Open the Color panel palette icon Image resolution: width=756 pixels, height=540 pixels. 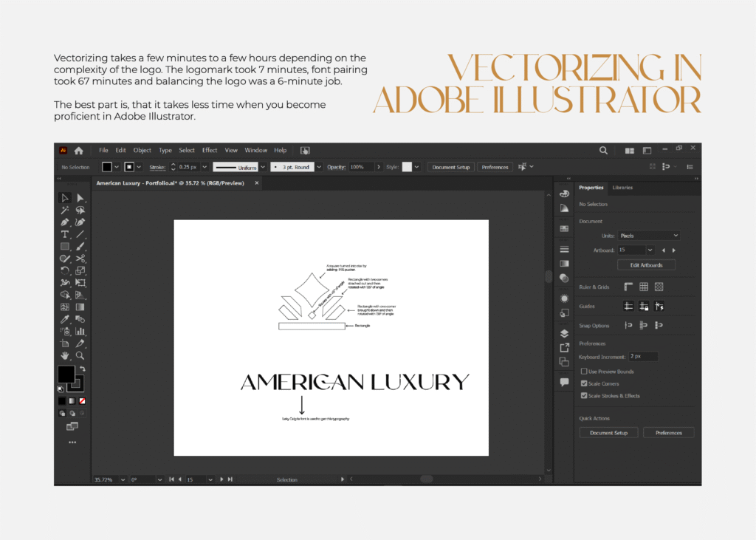click(x=564, y=194)
